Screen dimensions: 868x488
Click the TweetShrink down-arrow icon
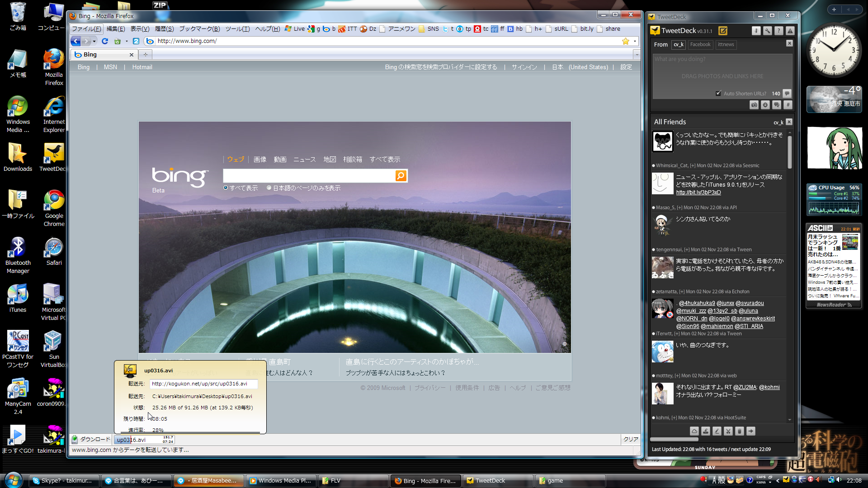click(x=765, y=105)
